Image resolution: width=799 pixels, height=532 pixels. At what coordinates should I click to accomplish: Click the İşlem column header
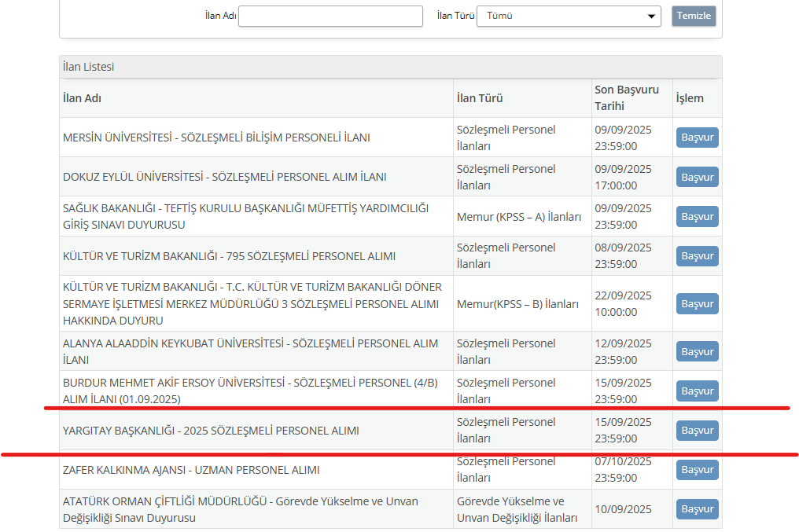697,98
